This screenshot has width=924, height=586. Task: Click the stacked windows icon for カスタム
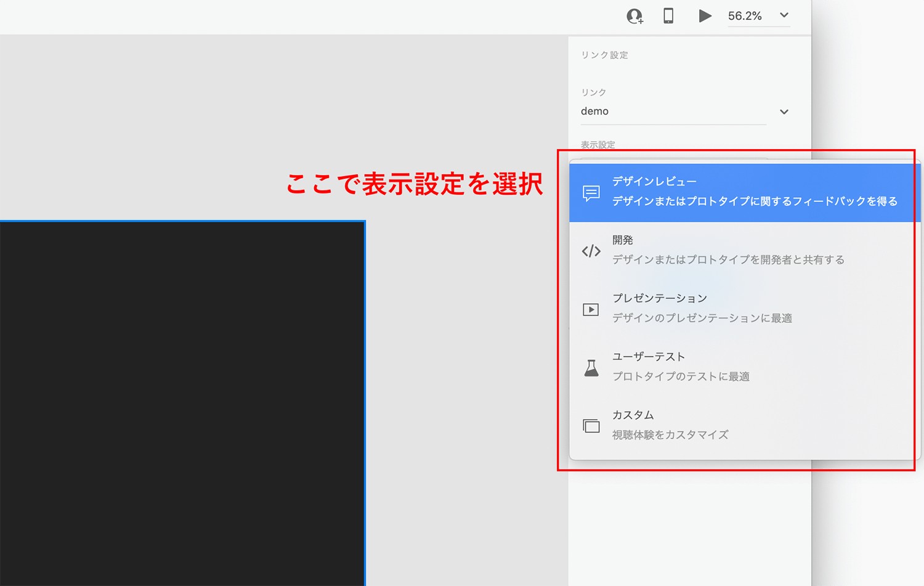pyautogui.click(x=591, y=426)
